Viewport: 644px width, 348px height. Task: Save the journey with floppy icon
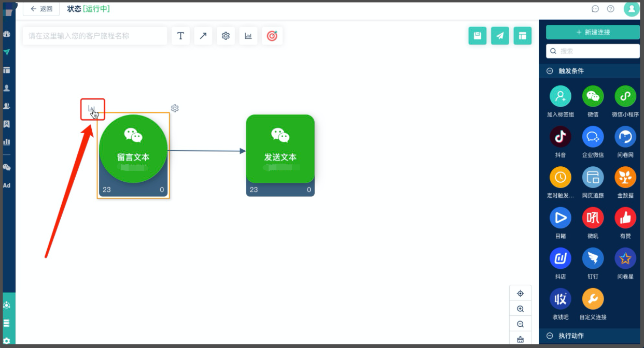(x=478, y=36)
